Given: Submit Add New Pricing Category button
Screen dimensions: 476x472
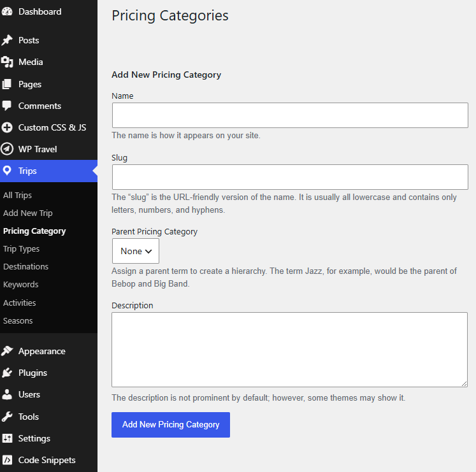Looking at the screenshot, I should tap(171, 425).
